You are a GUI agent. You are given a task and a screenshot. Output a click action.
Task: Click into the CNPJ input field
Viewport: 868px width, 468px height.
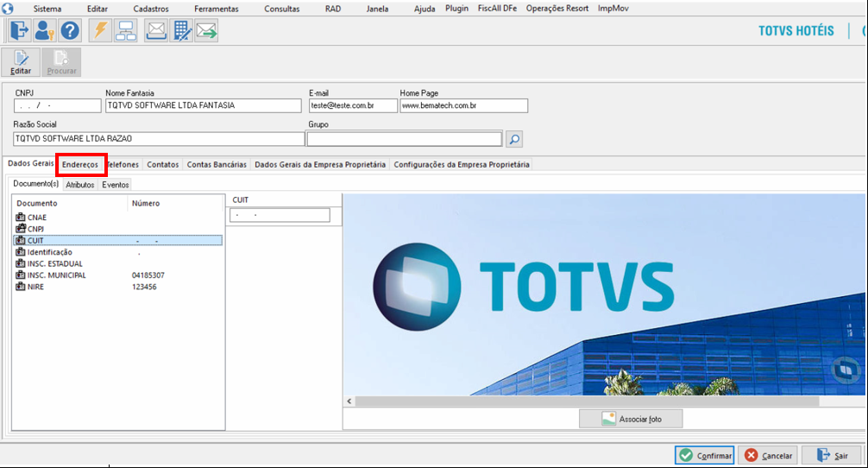click(58, 105)
